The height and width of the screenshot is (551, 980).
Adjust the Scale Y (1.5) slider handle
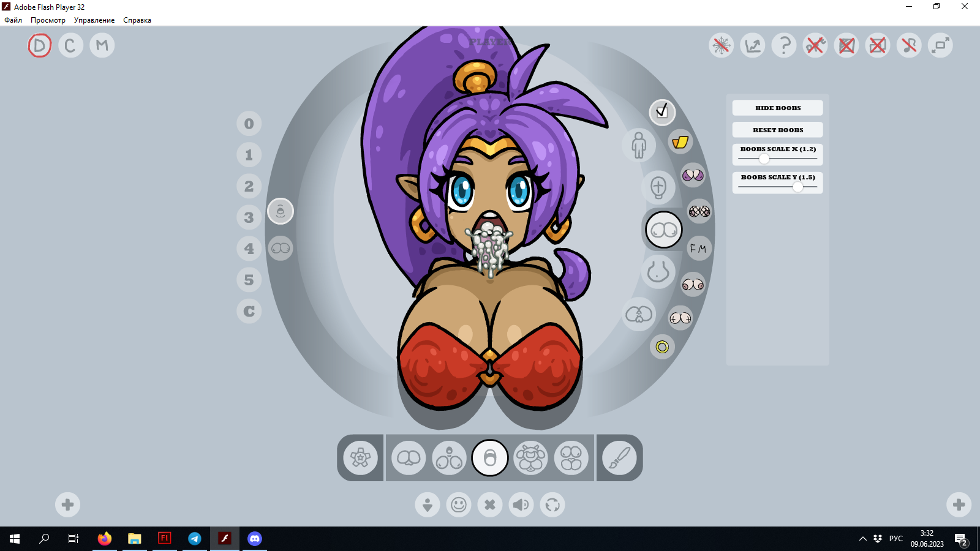pos(797,187)
